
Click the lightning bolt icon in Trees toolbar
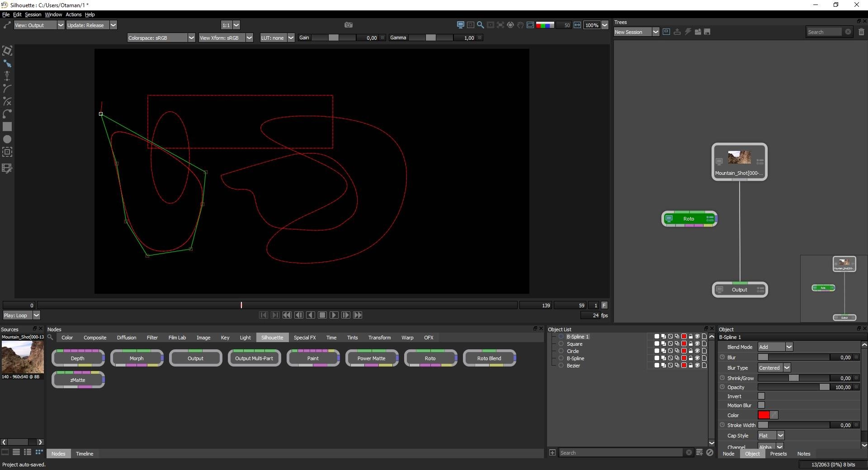point(688,32)
